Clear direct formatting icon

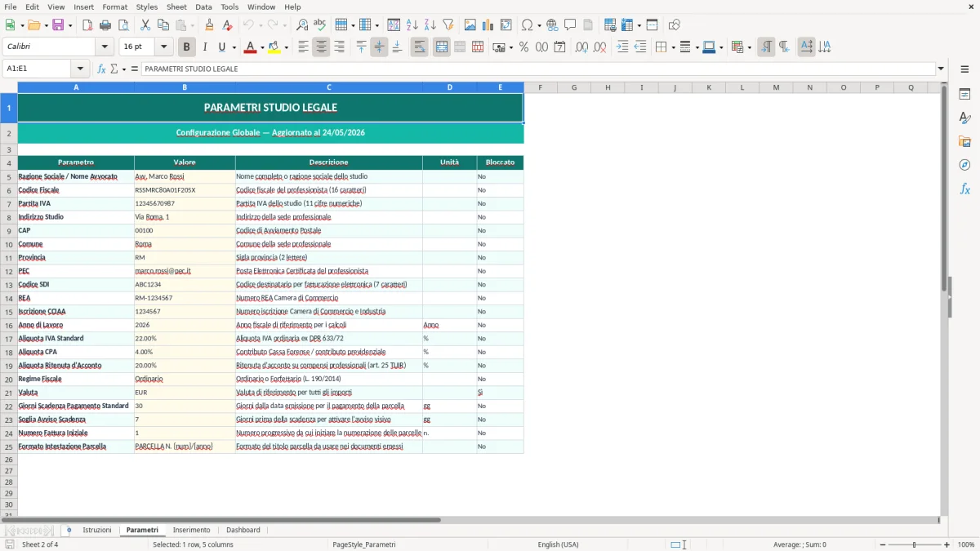[x=227, y=25]
